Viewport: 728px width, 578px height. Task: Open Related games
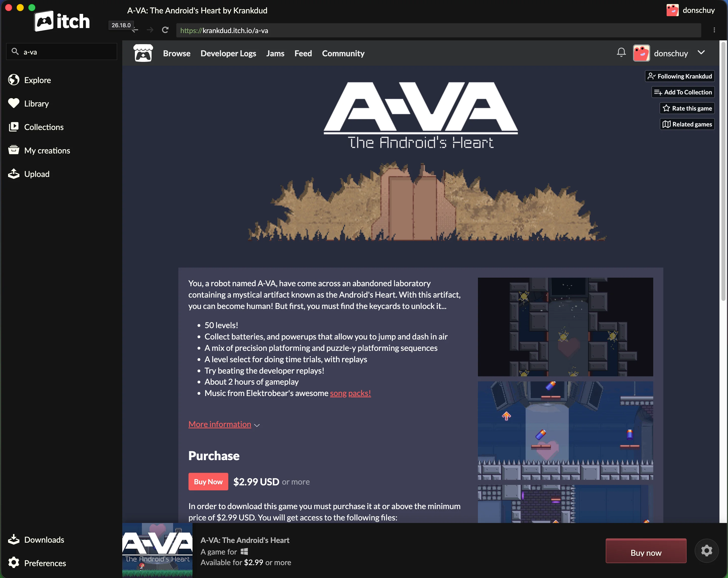coord(687,124)
